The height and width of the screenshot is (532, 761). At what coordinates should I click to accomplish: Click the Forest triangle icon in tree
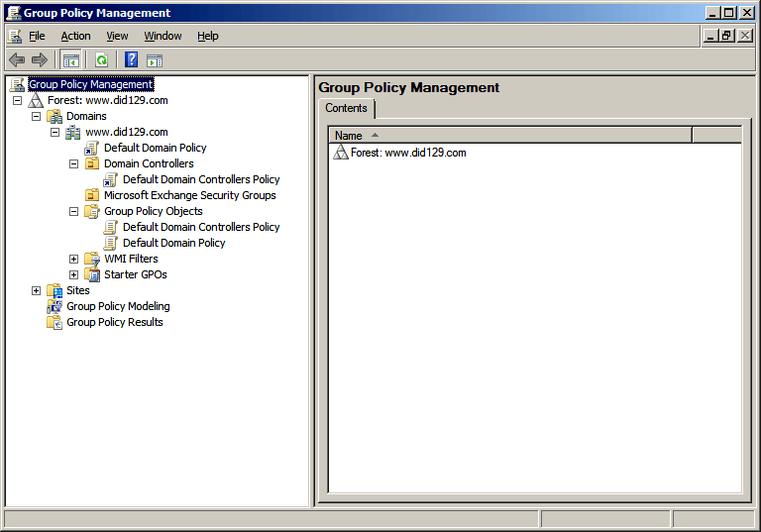click(36, 100)
